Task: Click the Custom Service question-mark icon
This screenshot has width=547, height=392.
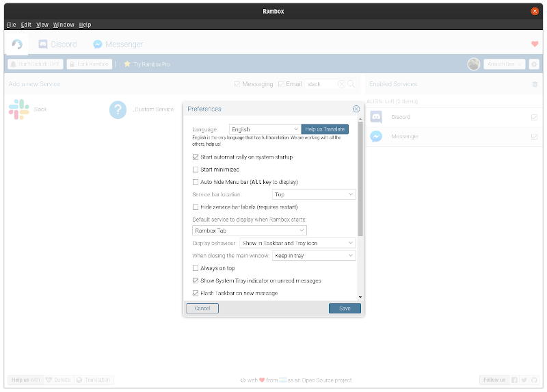Action: pyautogui.click(x=118, y=109)
